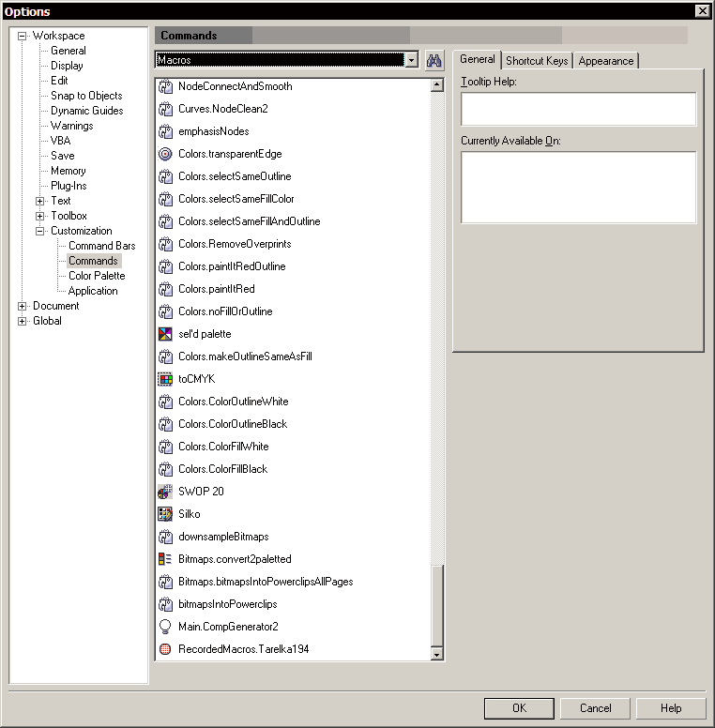Click the Colors.selectSameFillAndOutline macro icon

[165, 221]
